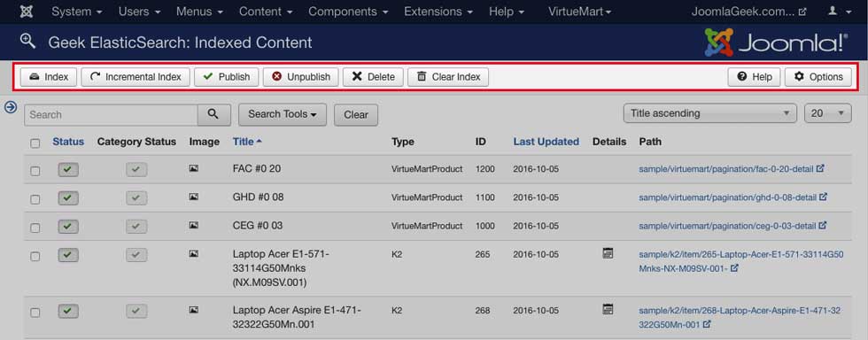Click the Unpublish toolbar button
The height and width of the screenshot is (340, 868).
[x=300, y=77]
